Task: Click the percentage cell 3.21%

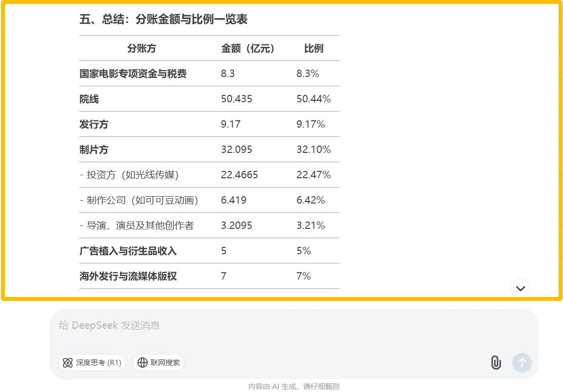Action: [311, 225]
